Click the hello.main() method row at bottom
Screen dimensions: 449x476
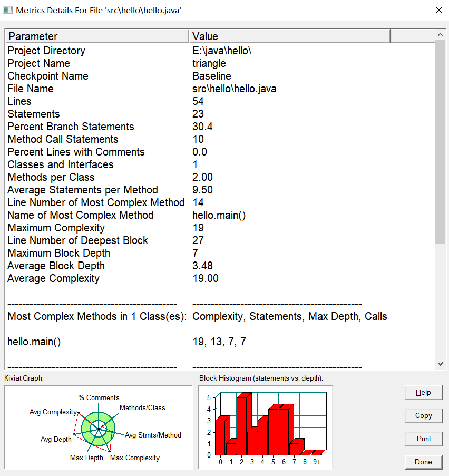click(220, 342)
